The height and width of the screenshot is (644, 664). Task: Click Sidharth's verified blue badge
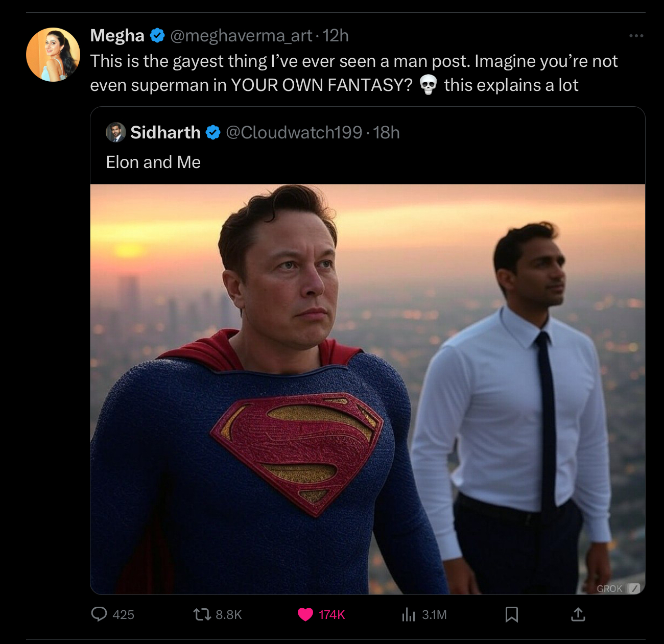[x=213, y=133]
